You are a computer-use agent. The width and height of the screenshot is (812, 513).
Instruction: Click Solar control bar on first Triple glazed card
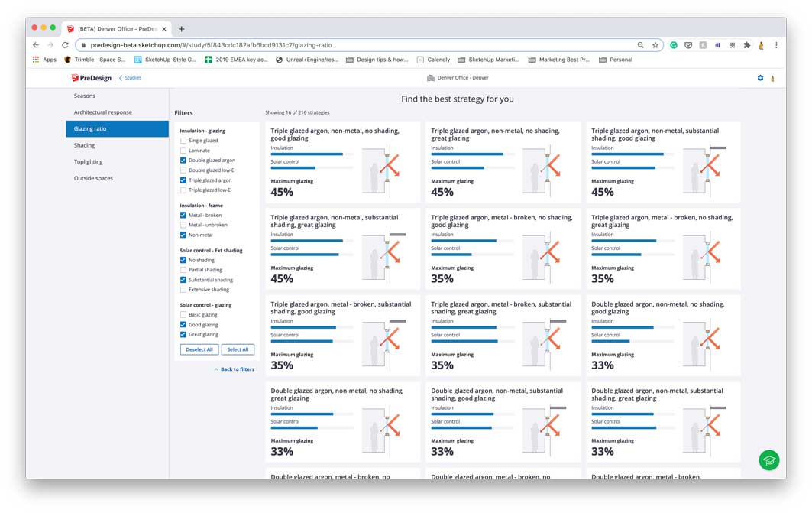[x=312, y=168]
